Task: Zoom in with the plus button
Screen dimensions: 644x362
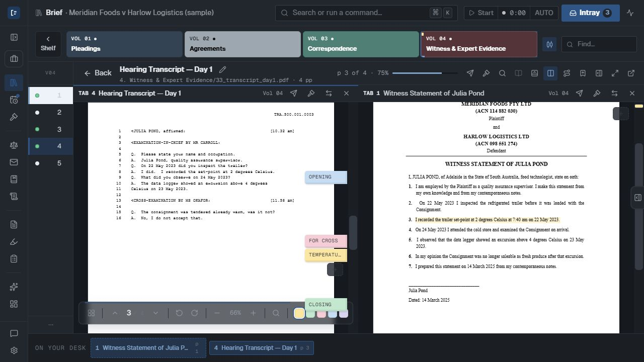Action: [x=253, y=313]
